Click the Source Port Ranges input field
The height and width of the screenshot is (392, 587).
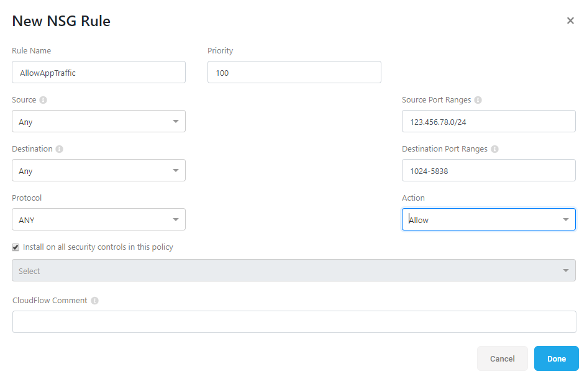(x=488, y=121)
